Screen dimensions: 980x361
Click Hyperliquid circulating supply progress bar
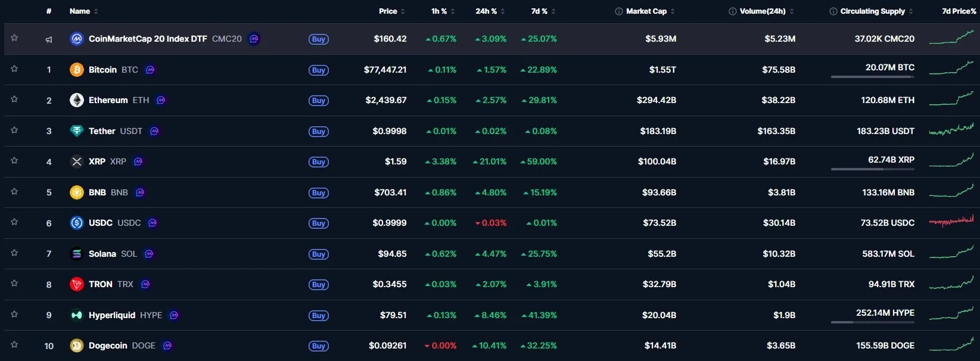point(873,322)
